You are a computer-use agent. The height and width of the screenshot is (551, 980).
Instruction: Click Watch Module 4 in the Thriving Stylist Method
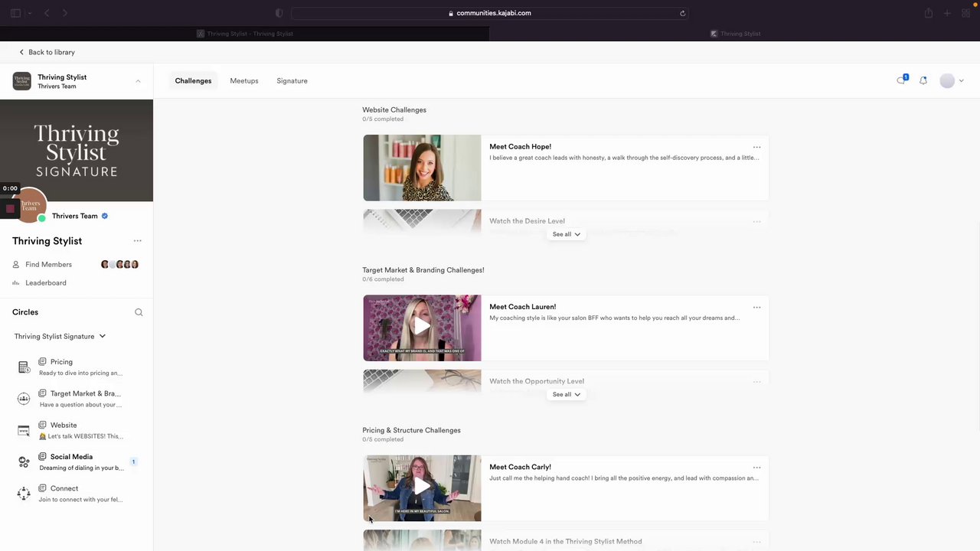pyautogui.click(x=565, y=542)
